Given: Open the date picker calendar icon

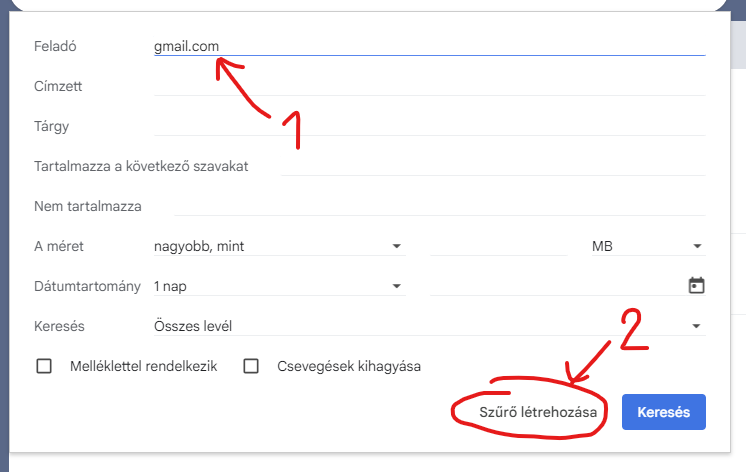Looking at the screenshot, I should [697, 286].
